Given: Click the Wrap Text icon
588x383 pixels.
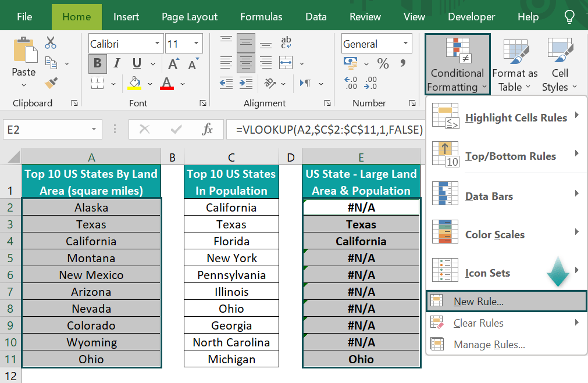Looking at the screenshot, I should 285,43.
